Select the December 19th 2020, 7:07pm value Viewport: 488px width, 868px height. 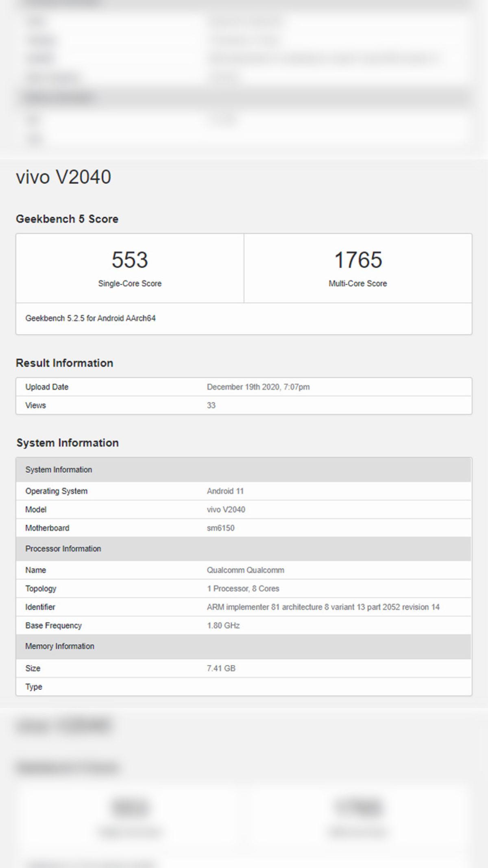(x=258, y=387)
